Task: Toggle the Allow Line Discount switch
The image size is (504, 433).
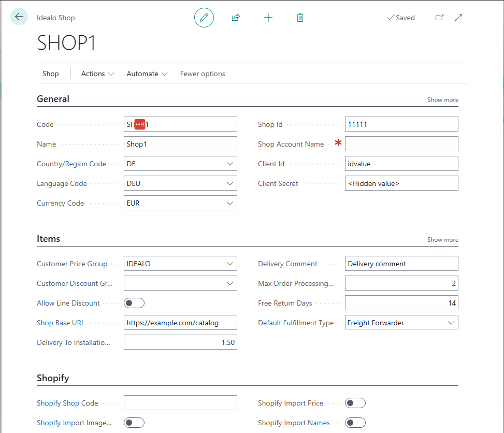Action: [134, 303]
